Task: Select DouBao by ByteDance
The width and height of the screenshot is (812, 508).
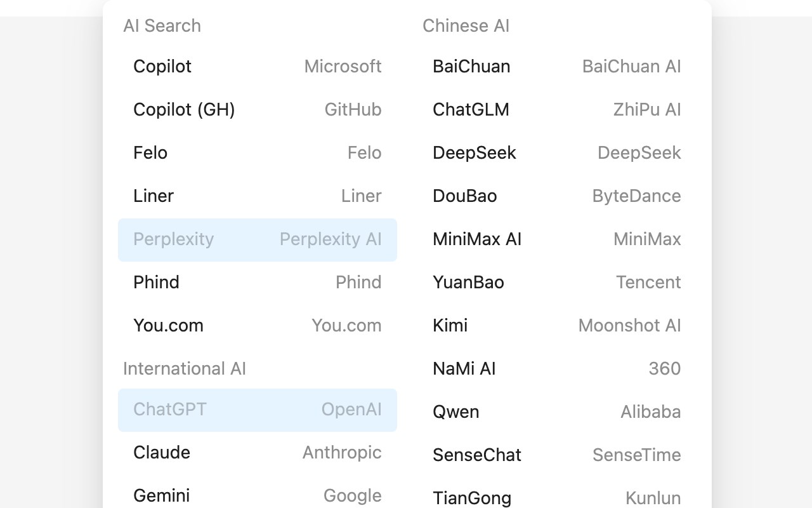Action: tap(557, 196)
